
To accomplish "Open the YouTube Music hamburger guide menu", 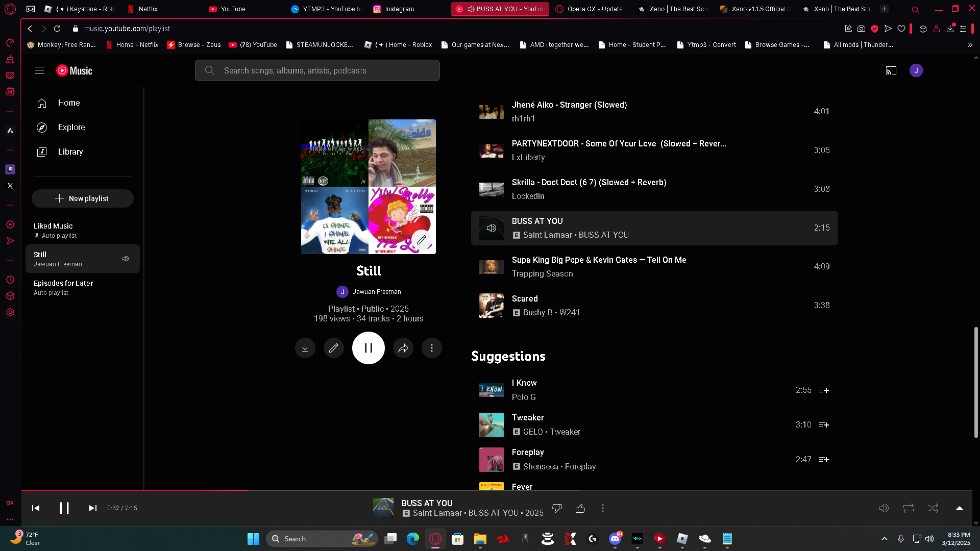I will (x=40, y=70).
